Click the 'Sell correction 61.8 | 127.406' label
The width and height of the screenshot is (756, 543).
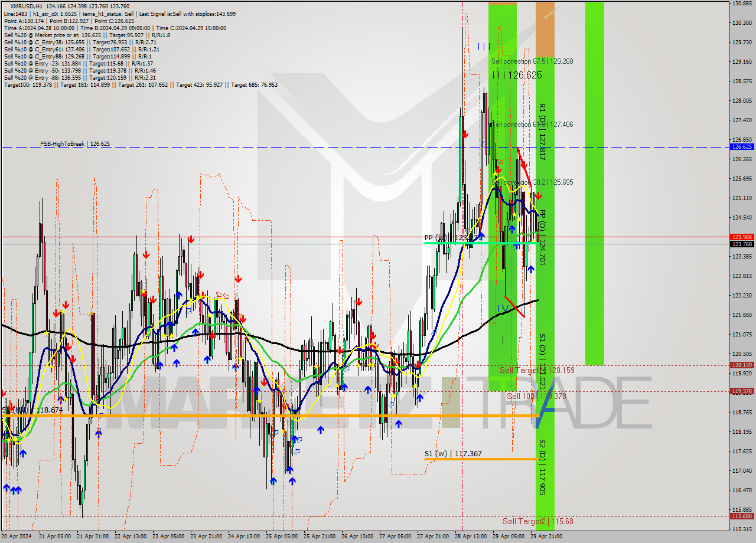tap(532, 125)
